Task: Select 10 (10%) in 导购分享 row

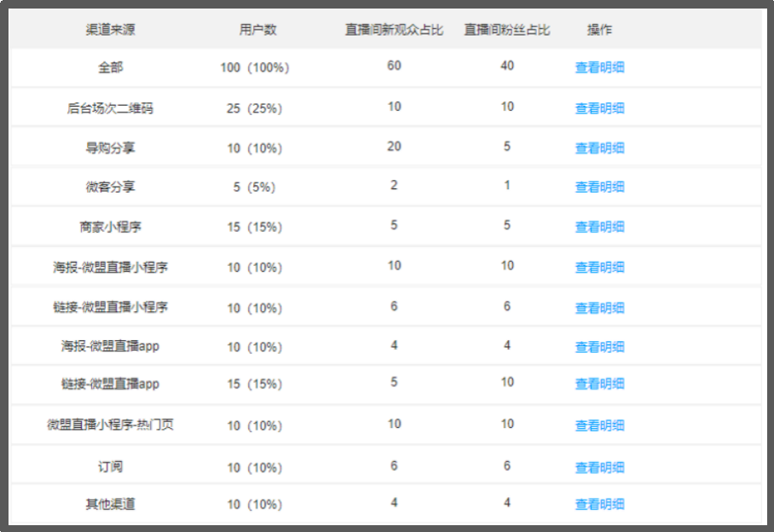Action: 255,148
